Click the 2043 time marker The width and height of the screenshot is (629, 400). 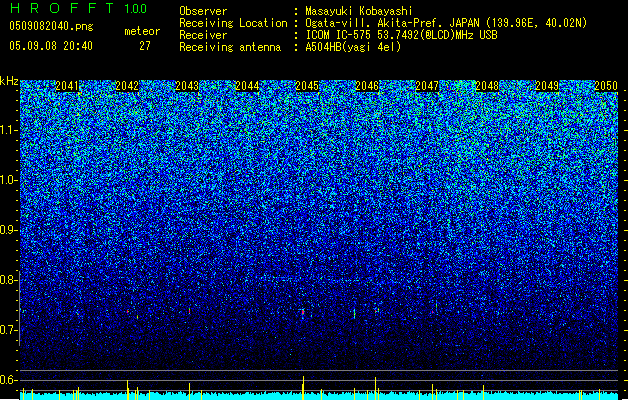(187, 86)
